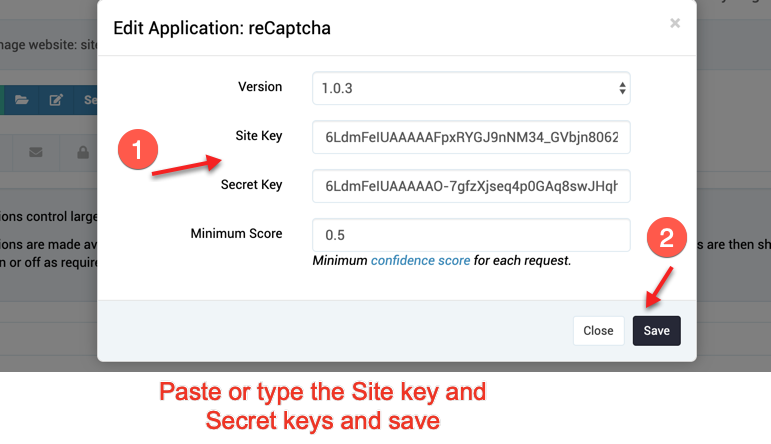Image resolution: width=771 pixels, height=444 pixels.
Task: Open the Version dropdown showing 1.0.3
Action: coord(471,88)
